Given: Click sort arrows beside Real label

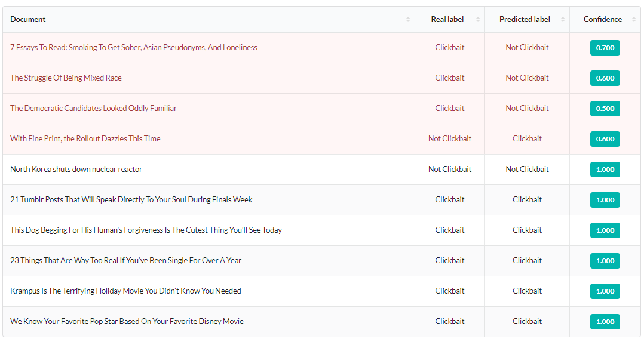Looking at the screenshot, I should click(478, 19).
